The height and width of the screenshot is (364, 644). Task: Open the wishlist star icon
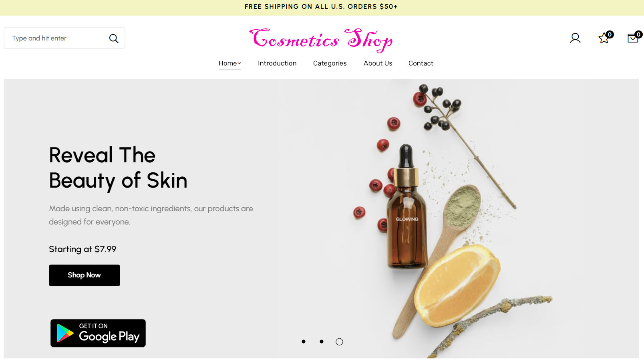(x=604, y=38)
